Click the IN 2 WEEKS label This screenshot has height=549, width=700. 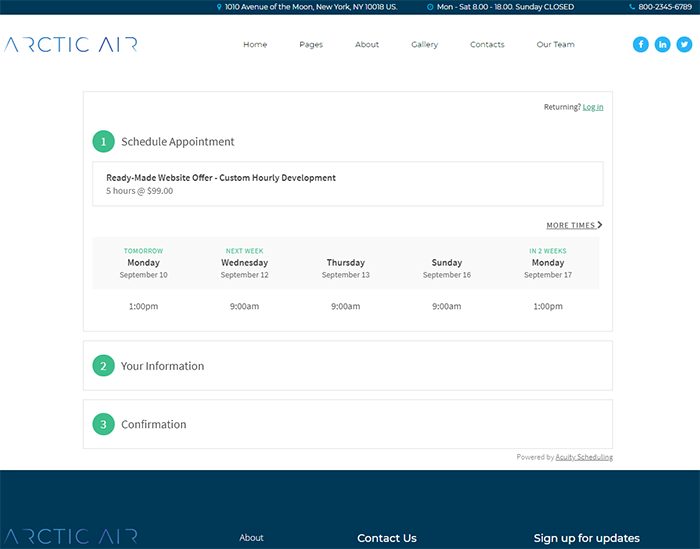(x=548, y=251)
